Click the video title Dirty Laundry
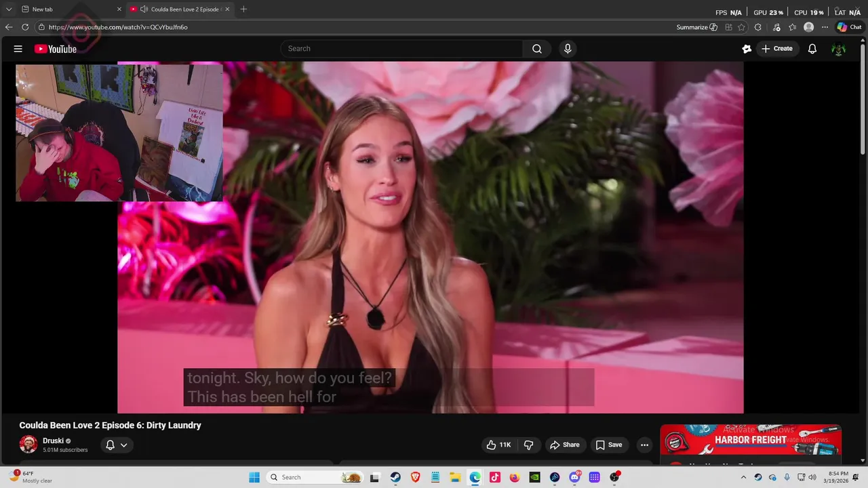Viewport: 868px width, 488px height. 111,425
